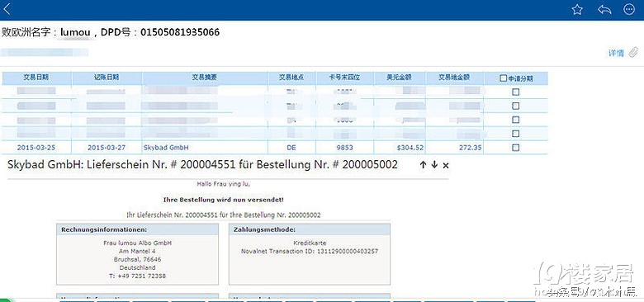Open the more options ellipsis menu

[629, 9]
